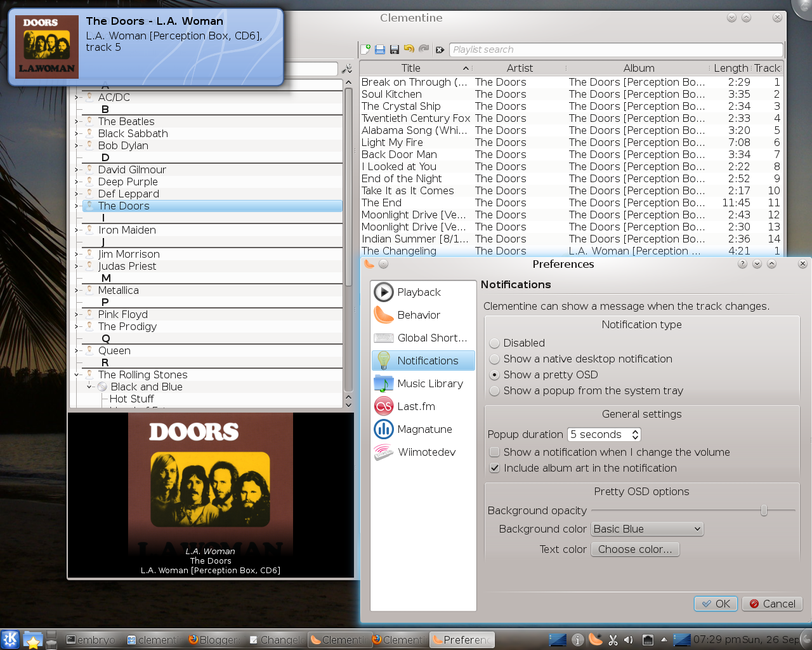This screenshot has height=650, width=812.
Task: Click the clear playlist search icon
Action: pyautogui.click(x=440, y=50)
